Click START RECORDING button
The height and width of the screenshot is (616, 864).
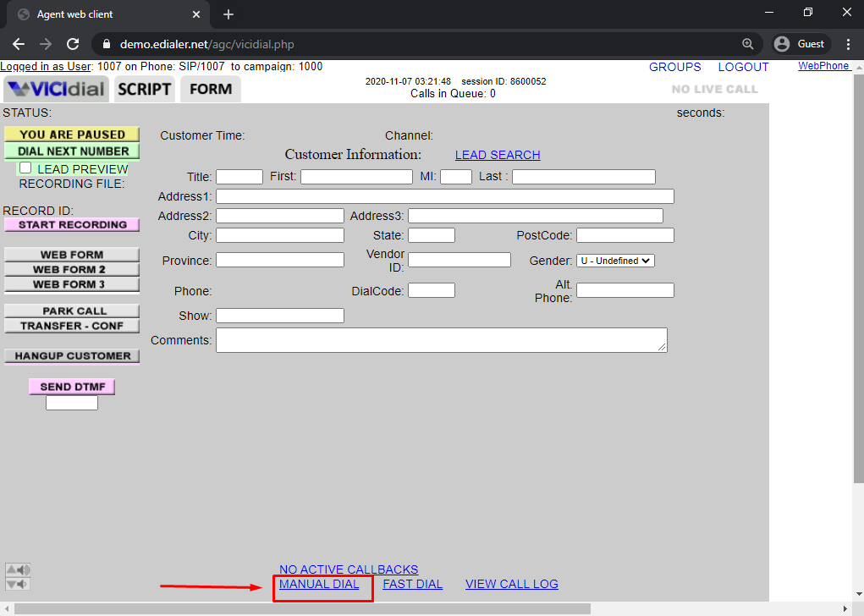click(x=72, y=225)
